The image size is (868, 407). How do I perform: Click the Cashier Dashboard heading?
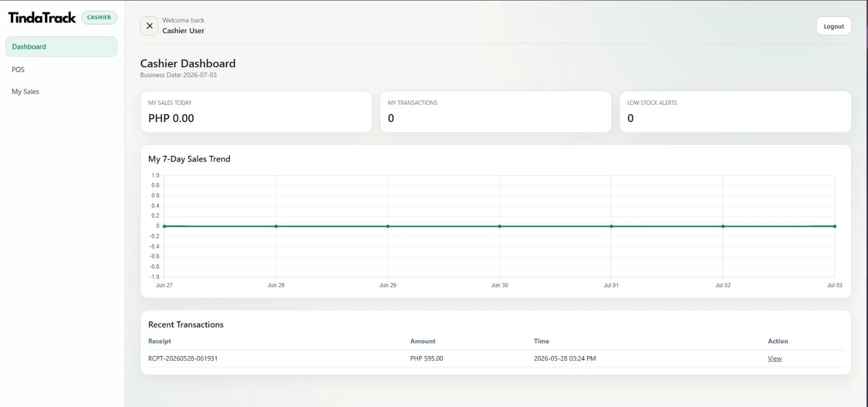pyautogui.click(x=188, y=63)
